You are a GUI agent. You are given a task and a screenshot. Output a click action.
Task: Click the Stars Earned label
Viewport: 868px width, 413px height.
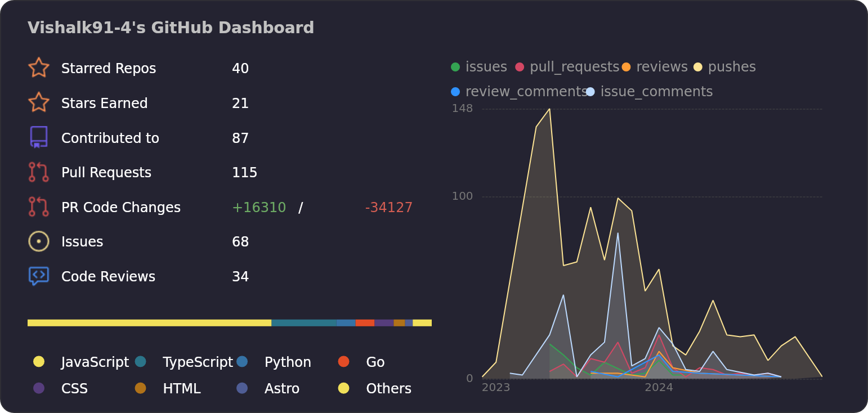point(105,104)
